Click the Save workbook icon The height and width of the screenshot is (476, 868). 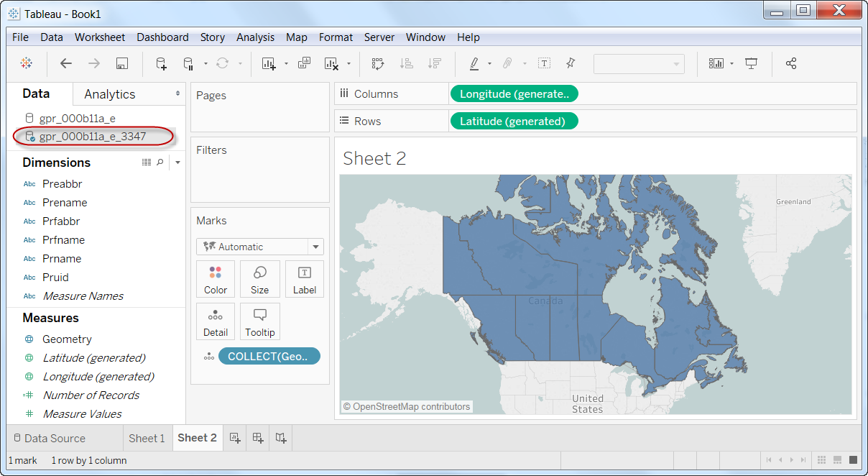point(121,63)
